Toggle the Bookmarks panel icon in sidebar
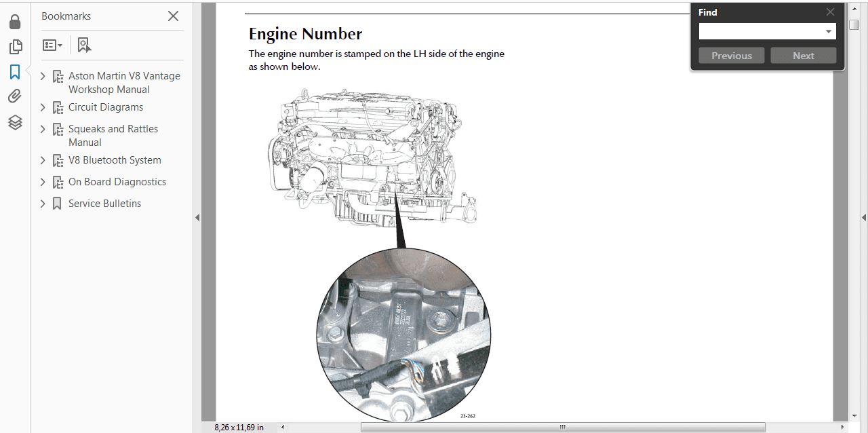 pos(15,72)
